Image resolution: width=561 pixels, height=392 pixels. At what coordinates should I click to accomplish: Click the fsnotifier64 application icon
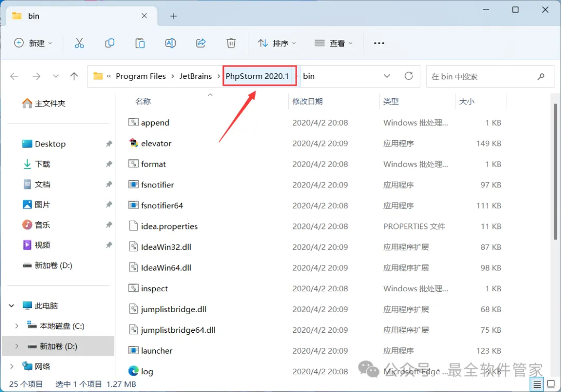tap(133, 205)
